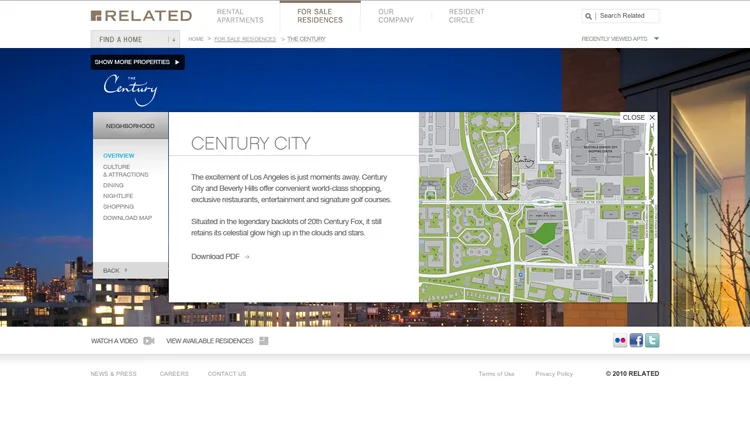Open Privacy Policy link
Viewport: 750px width, 447px height.
point(554,374)
